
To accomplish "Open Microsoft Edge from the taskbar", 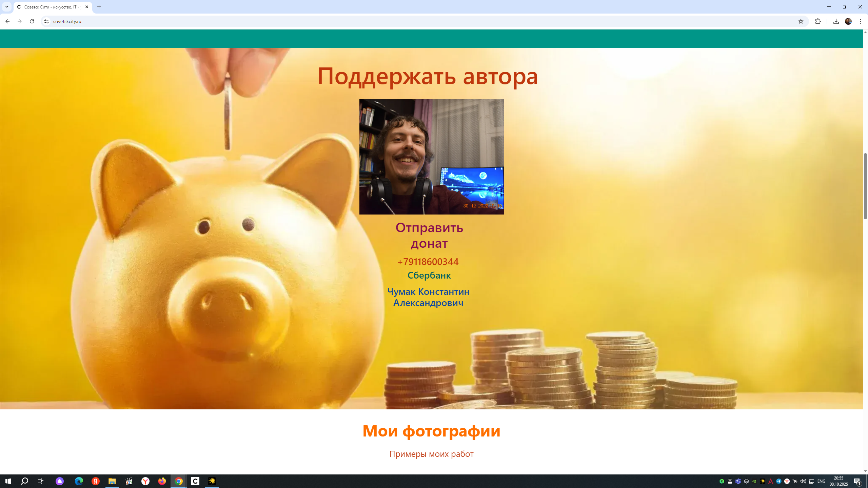I will [x=79, y=481].
